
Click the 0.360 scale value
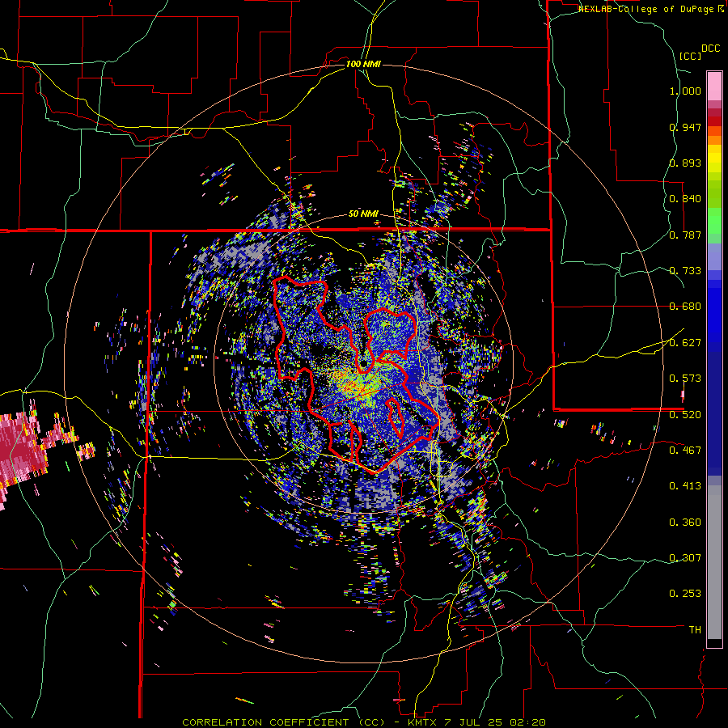(x=685, y=523)
